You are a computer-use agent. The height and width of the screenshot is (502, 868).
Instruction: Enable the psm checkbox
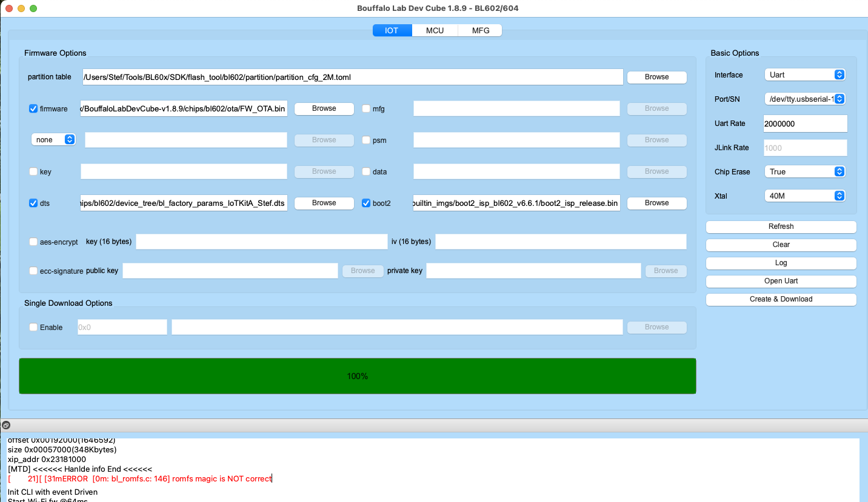366,140
